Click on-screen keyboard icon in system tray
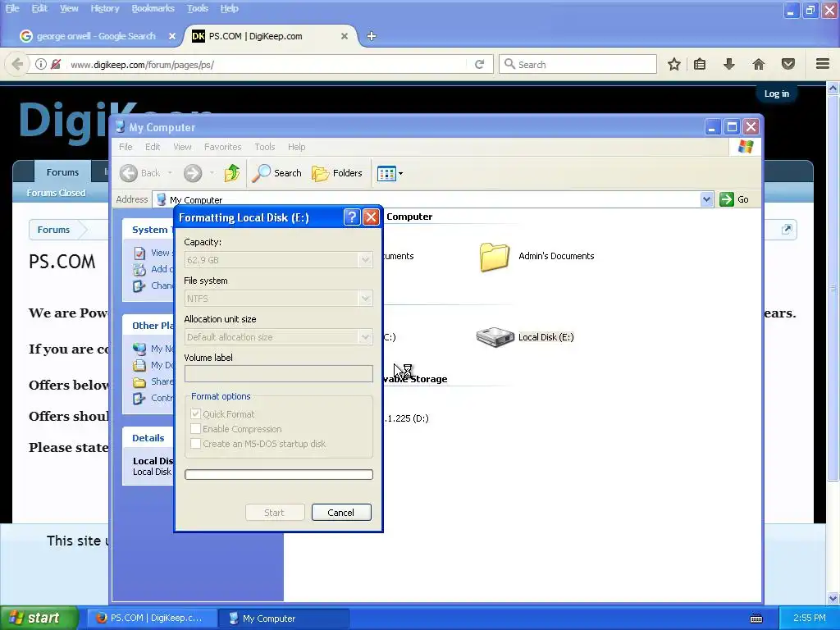This screenshot has height=630, width=840. [756, 619]
